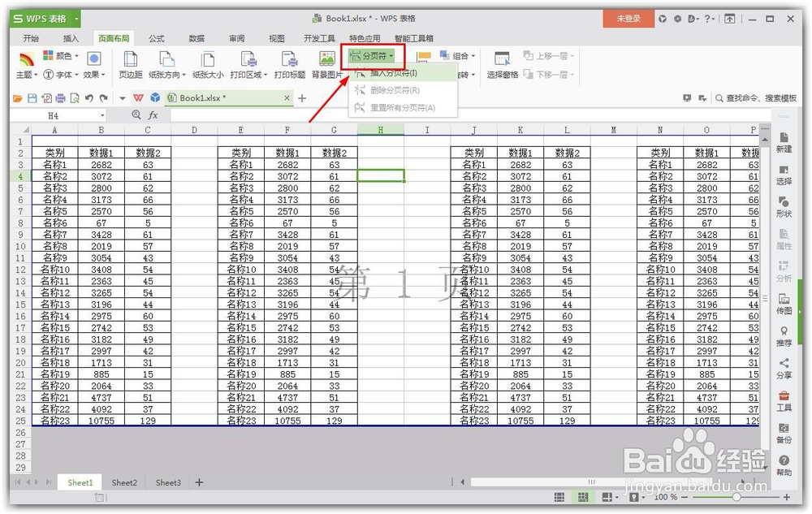The width and height of the screenshot is (812, 514).
Task: Click the 分享 icon in right sidebar
Action: point(784,363)
